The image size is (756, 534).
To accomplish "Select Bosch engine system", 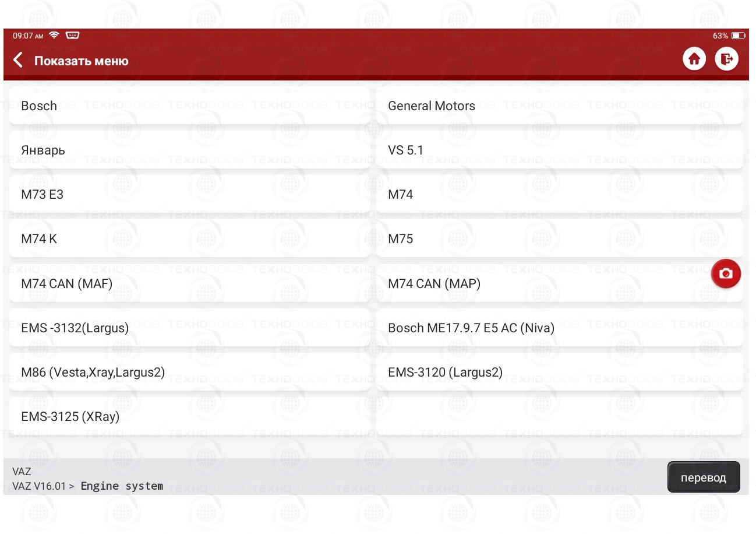I will pos(189,106).
